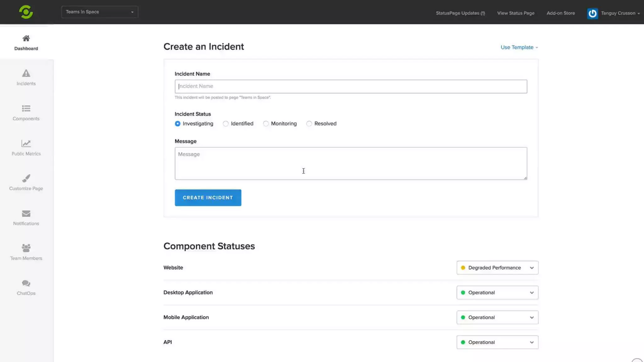The width and height of the screenshot is (644, 362).
Task: Open the Public Metrics chart icon
Action: click(26, 144)
